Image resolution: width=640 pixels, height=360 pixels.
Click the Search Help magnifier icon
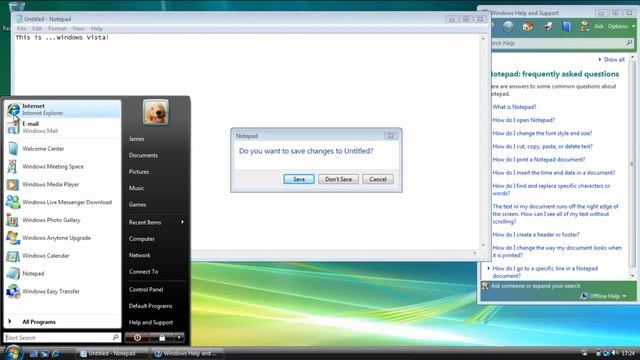click(x=629, y=43)
